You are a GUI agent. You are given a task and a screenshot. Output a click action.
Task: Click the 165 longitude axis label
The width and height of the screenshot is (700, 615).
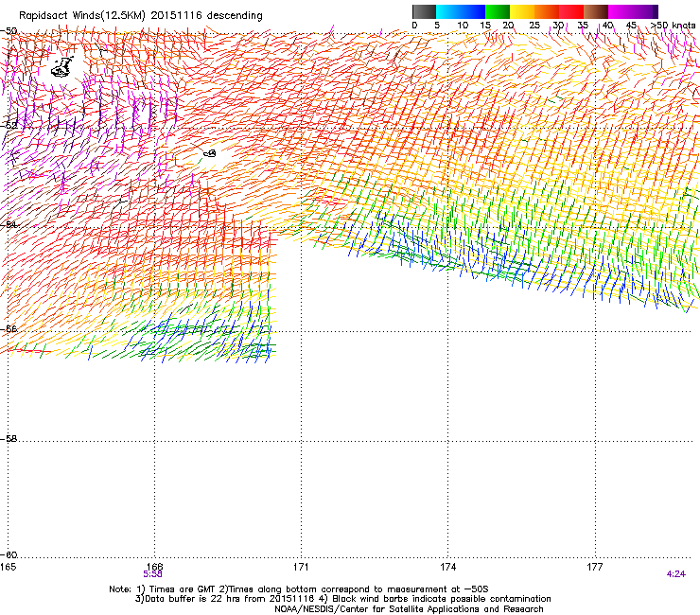click(8, 567)
